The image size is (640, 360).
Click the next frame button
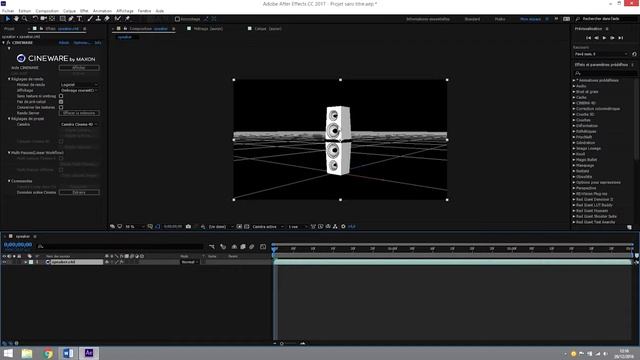(612, 38)
